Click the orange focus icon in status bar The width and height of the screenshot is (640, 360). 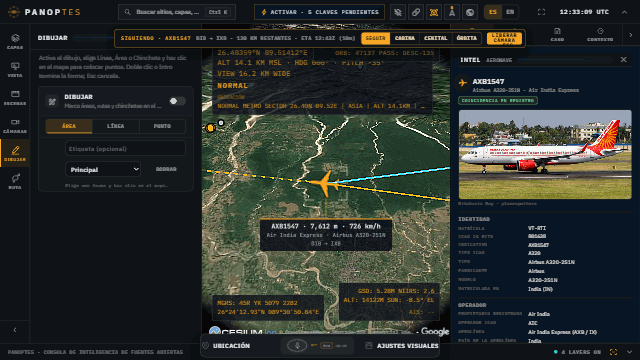[x=613, y=352]
